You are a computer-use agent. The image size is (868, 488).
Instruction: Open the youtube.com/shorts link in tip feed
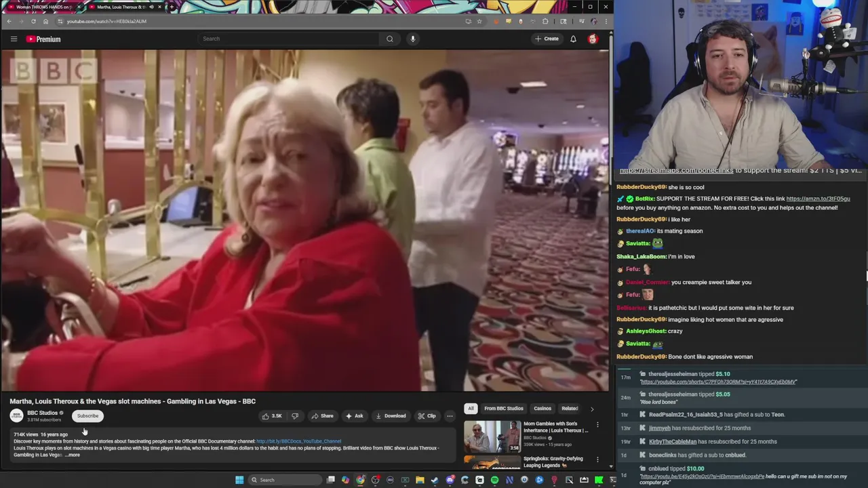(x=718, y=382)
